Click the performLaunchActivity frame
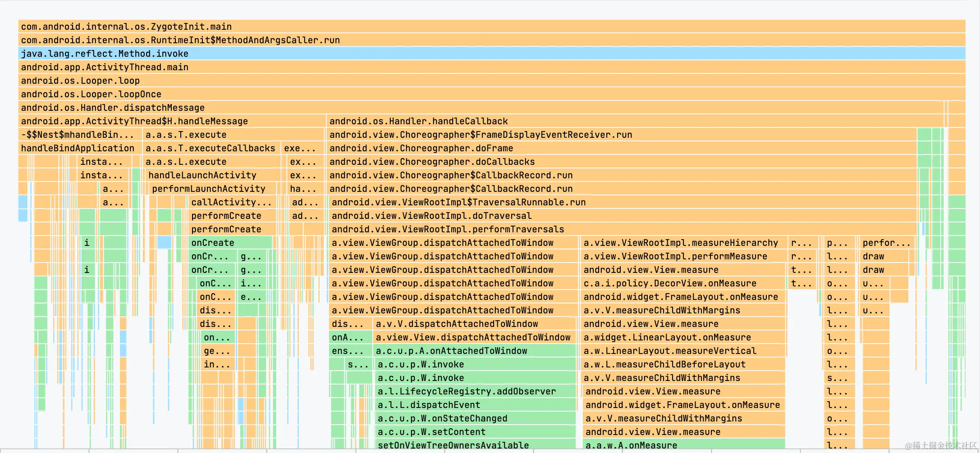 coord(213,189)
